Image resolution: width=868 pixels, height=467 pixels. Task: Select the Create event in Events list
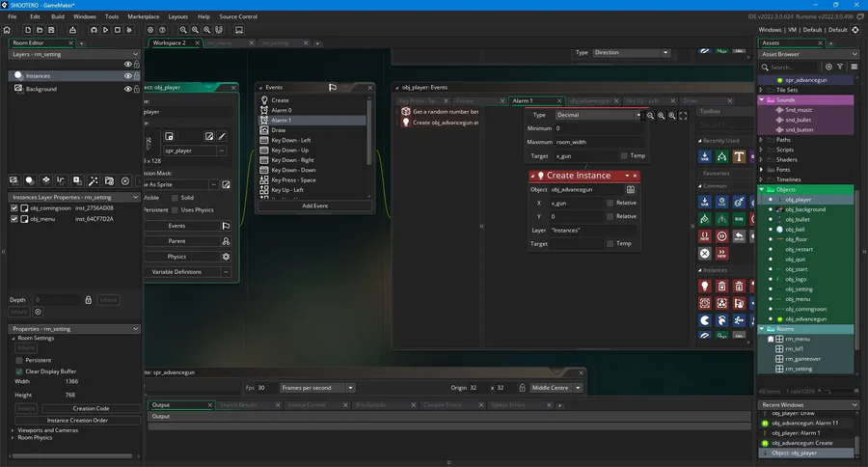point(280,100)
